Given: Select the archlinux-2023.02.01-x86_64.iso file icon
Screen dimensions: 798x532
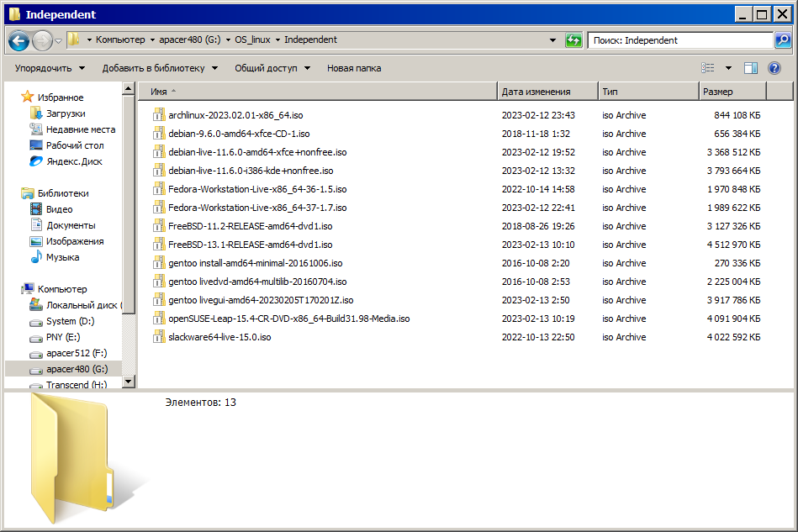Looking at the screenshot, I should point(159,115).
